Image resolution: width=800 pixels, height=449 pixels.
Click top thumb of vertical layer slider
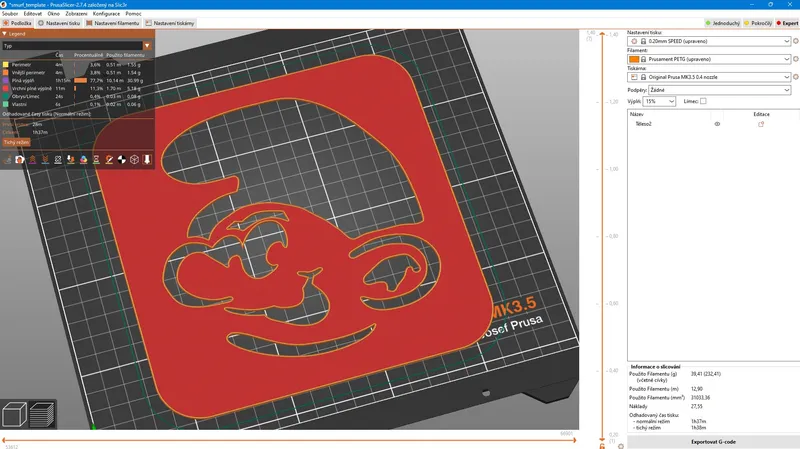pos(602,34)
